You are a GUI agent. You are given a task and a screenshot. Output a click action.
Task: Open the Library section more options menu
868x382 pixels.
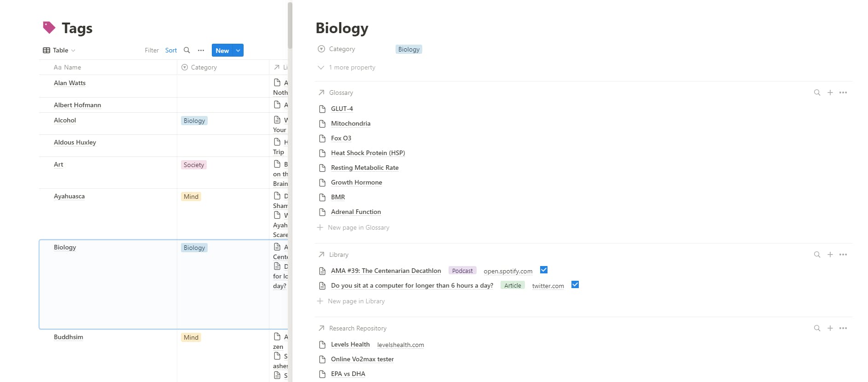tap(843, 255)
